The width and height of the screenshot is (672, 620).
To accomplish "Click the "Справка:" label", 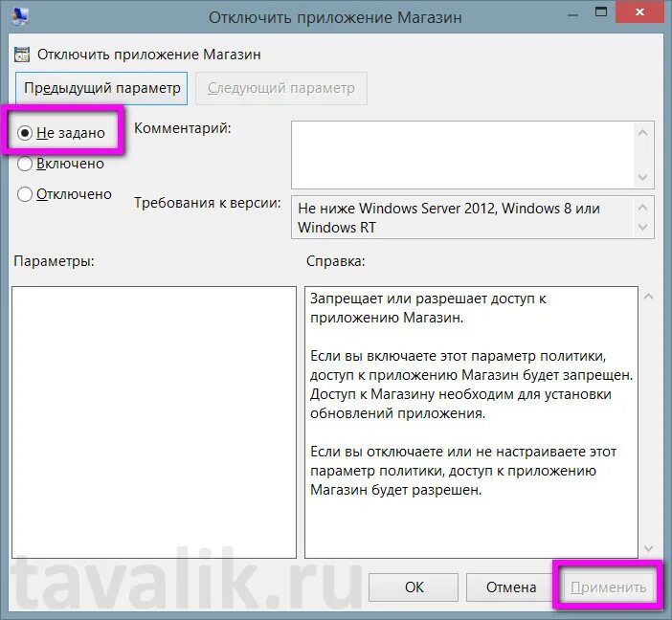I will (x=336, y=261).
